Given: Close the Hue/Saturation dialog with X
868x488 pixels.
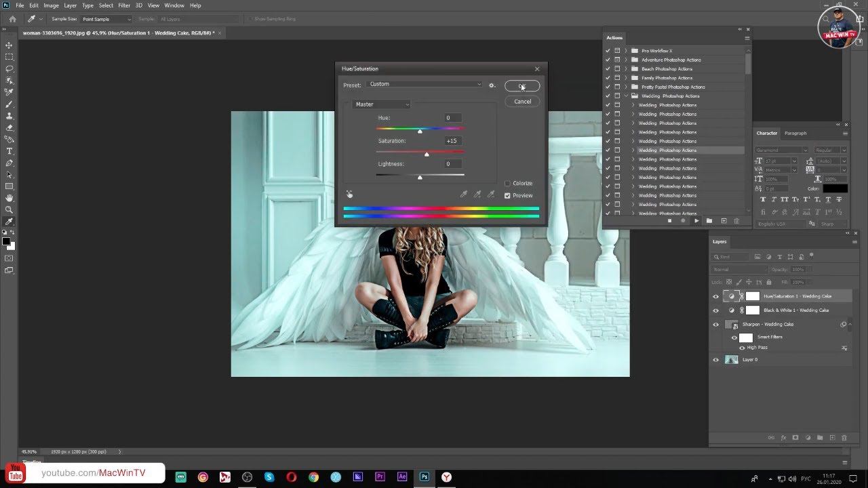Looking at the screenshot, I should coord(537,68).
